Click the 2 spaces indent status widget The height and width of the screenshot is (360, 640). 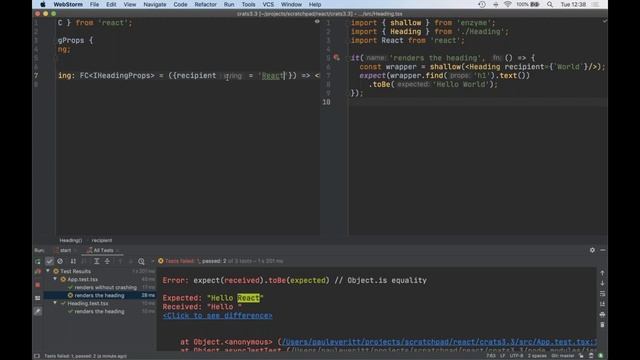tap(537, 356)
